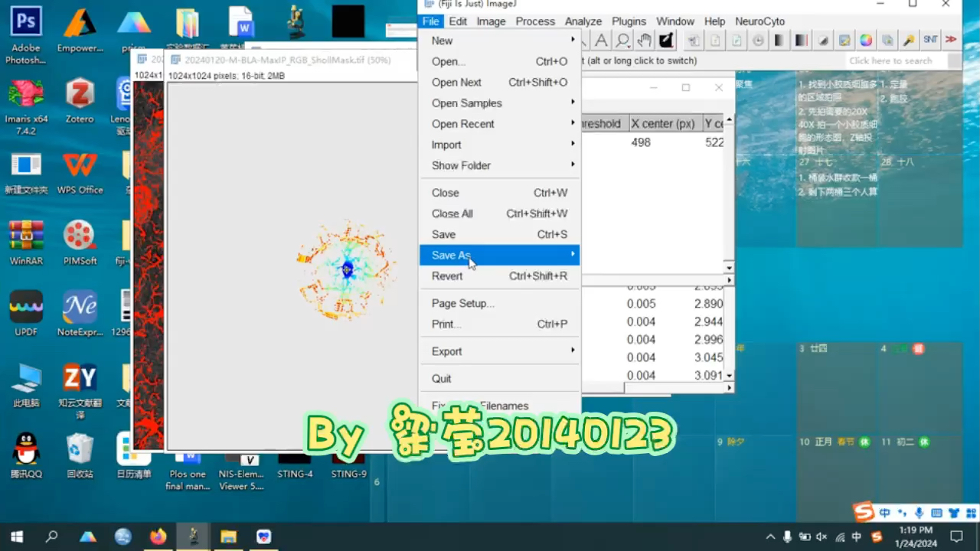Choose Quit from File menu
Screen dimensions: 980x551
[x=499, y=378]
